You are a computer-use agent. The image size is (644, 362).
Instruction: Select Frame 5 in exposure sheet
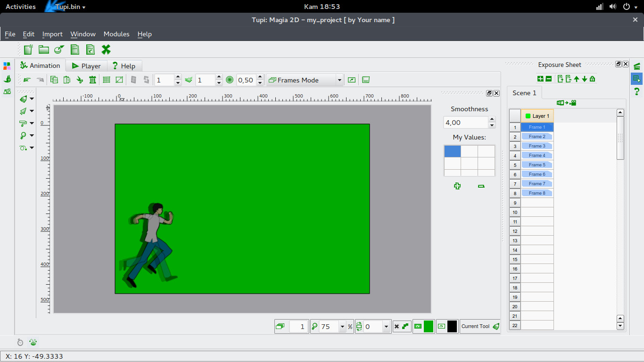point(537,165)
